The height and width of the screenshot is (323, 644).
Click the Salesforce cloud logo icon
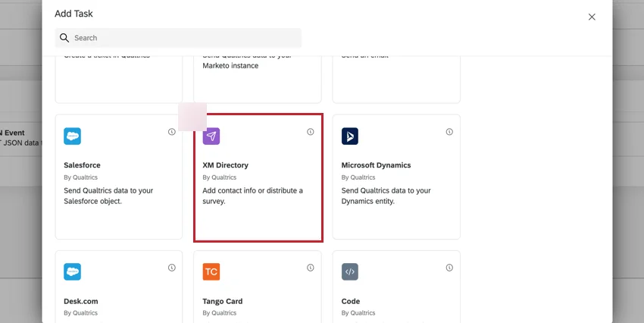pos(73,136)
